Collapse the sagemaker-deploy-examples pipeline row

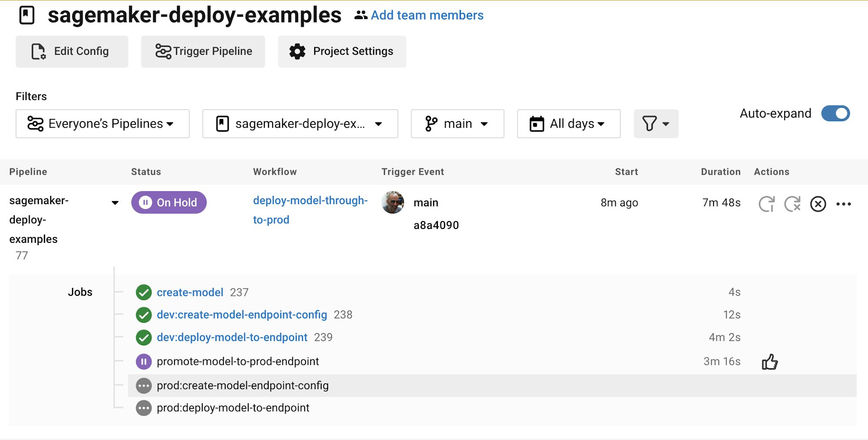(x=115, y=203)
